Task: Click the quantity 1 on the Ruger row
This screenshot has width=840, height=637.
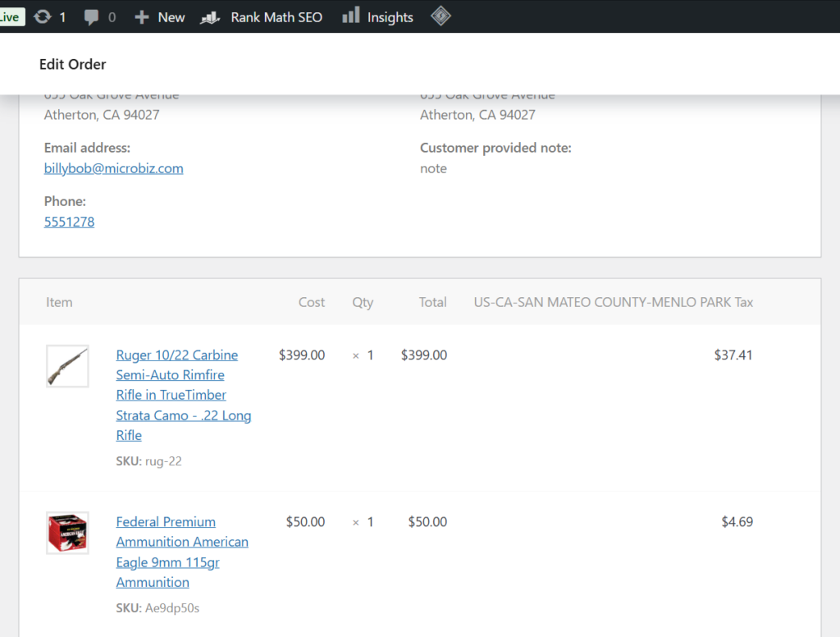Action: (370, 355)
